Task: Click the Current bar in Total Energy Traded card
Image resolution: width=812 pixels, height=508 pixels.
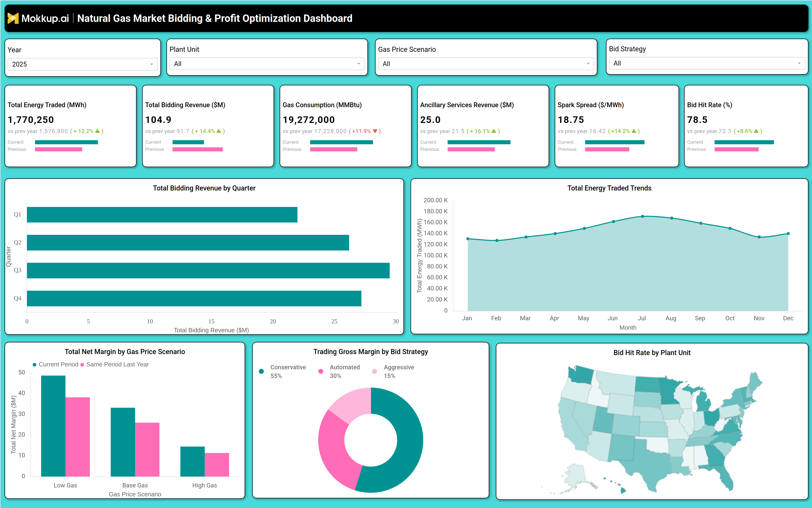Action: 66,142
